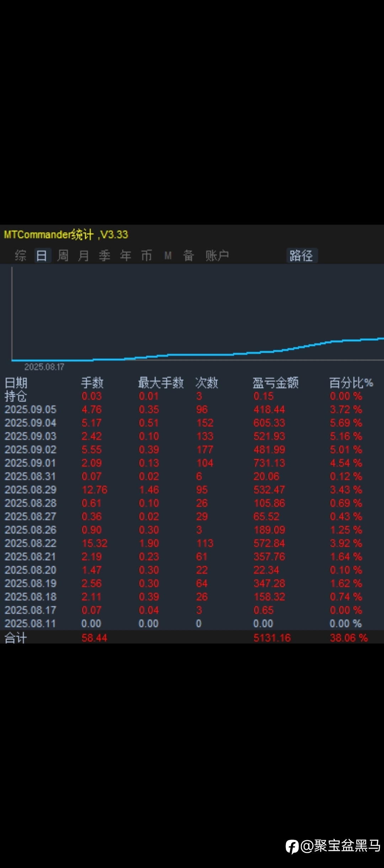Click max lots value 1.46
384x868 pixels.
(x=149, y=490)
